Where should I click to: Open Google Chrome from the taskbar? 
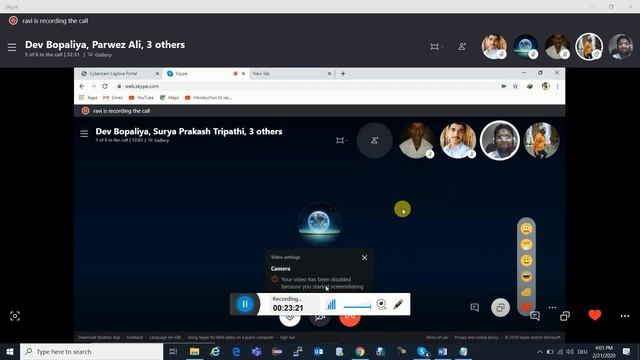(x=360, y=351)
